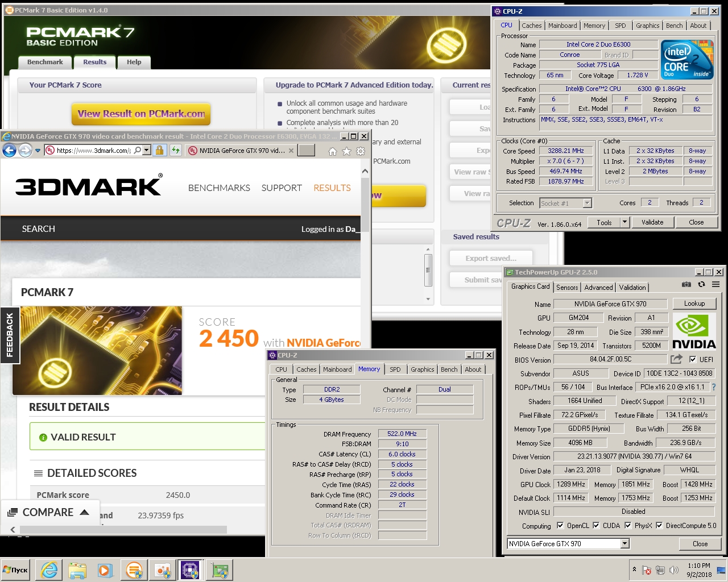Click PCMark saved results scrollbar down arrow
728x582 pixels.
428,299
